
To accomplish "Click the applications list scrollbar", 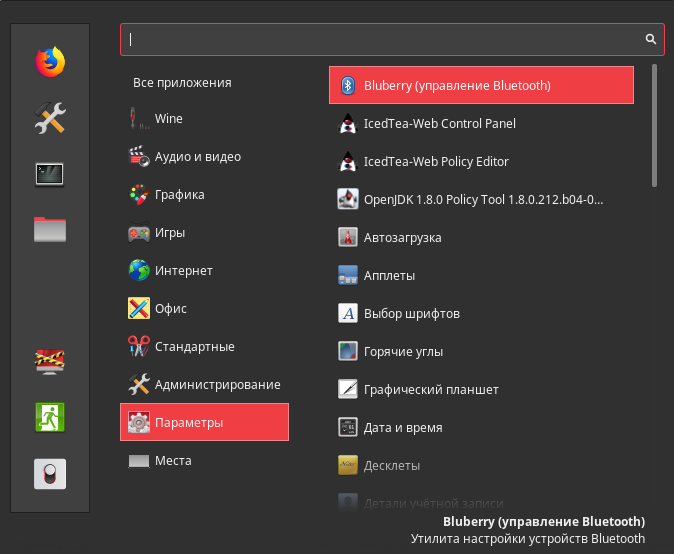I will click(x=654, y=125).
